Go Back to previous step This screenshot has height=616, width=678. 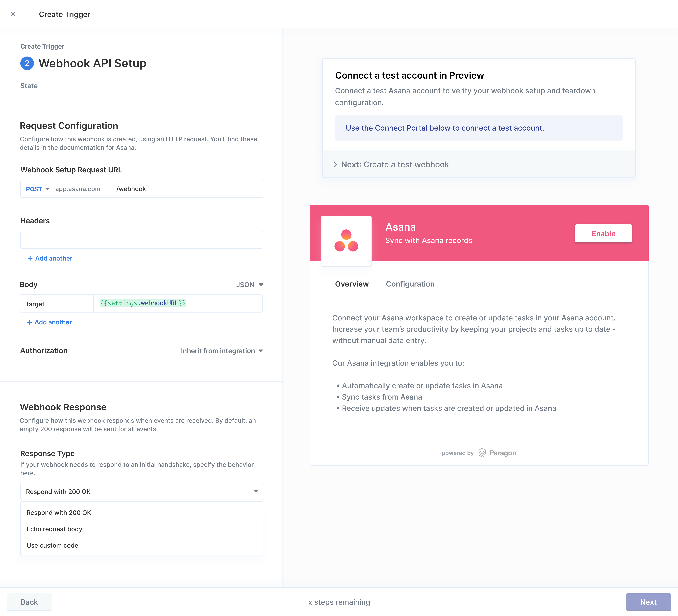29,602
